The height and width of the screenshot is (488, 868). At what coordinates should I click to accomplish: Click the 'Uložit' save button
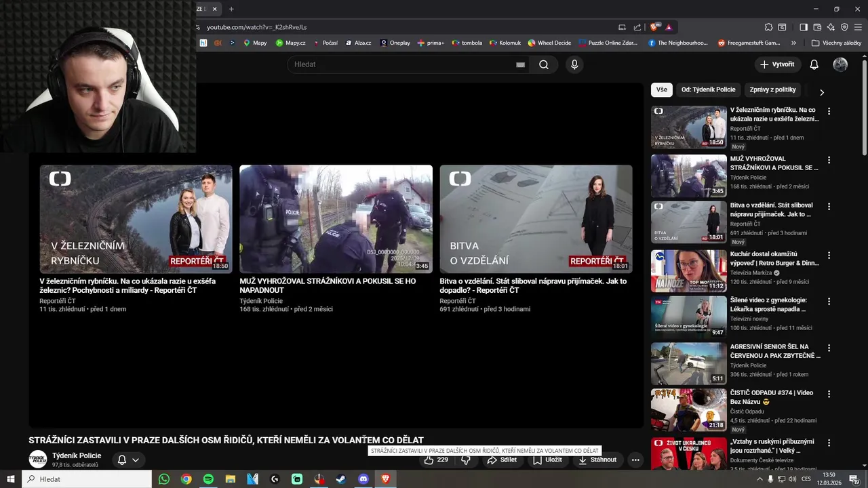tap(547, 460)
